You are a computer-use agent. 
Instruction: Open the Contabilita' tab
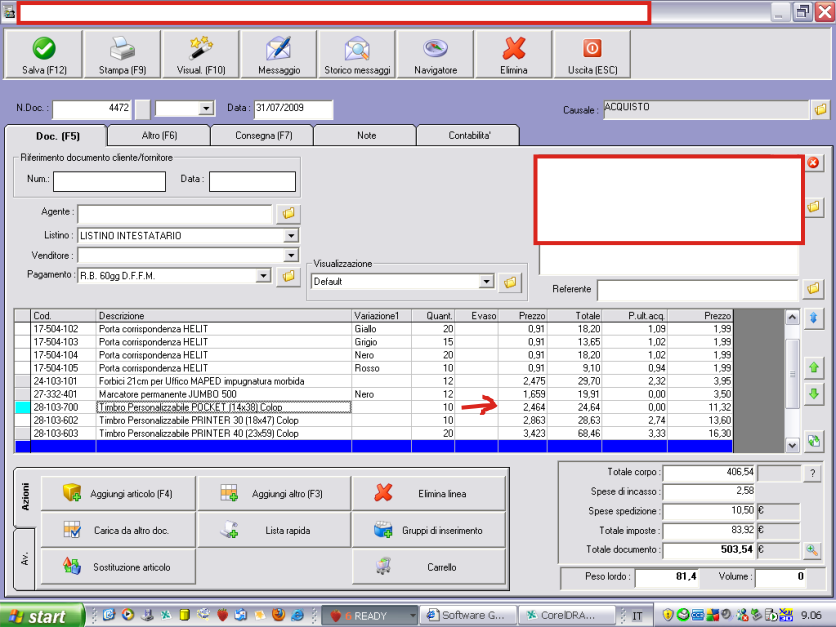[x=469, y=135]
